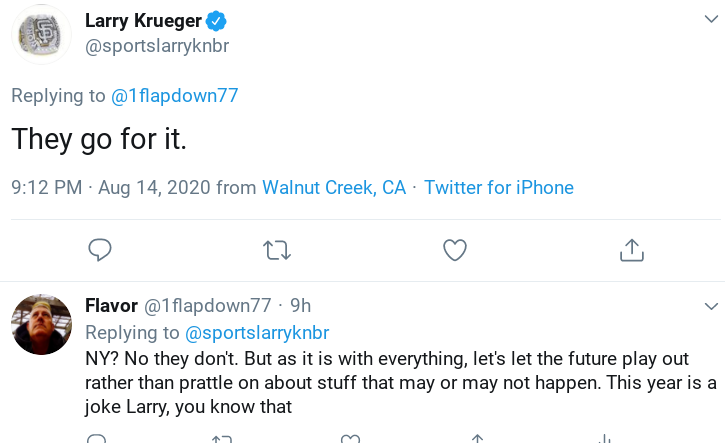Open Flavor's profile avatar
This screenshot has height=443, width=725.
[41, 325]
